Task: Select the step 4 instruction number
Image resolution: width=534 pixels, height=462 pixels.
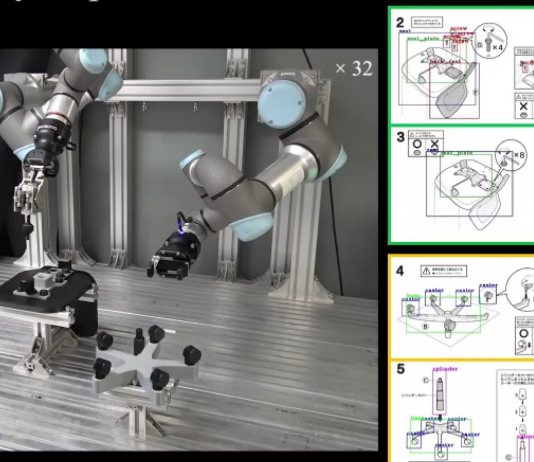Action: (400, 271)
